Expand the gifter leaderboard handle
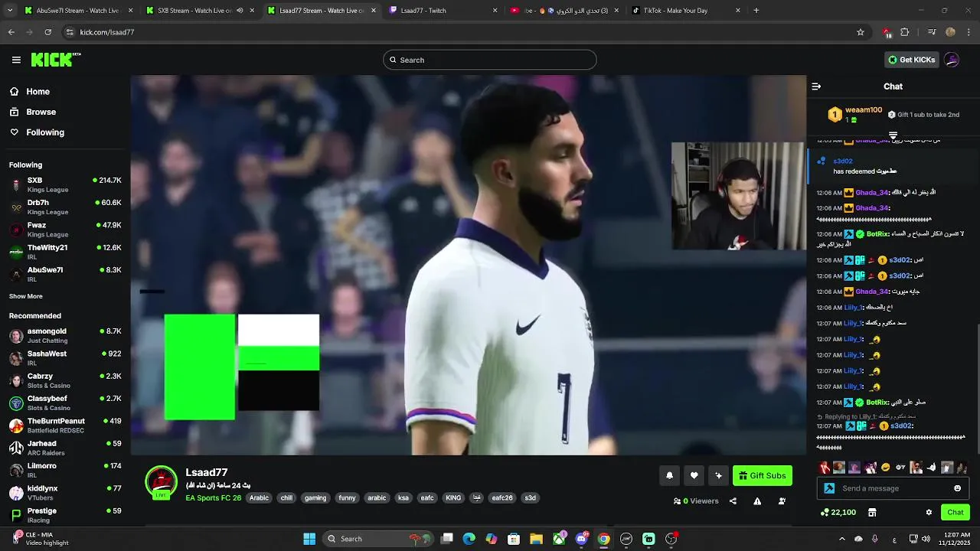The width and height of the screenshot is (980, 551). click(x=893, y=135)
